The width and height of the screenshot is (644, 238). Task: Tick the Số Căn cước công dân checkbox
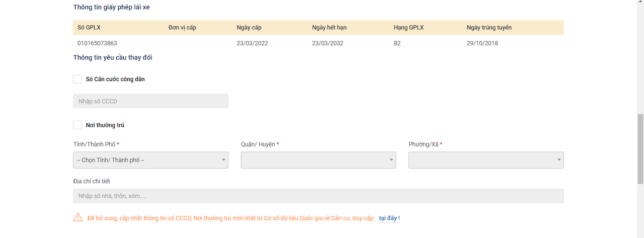(77, 79)
